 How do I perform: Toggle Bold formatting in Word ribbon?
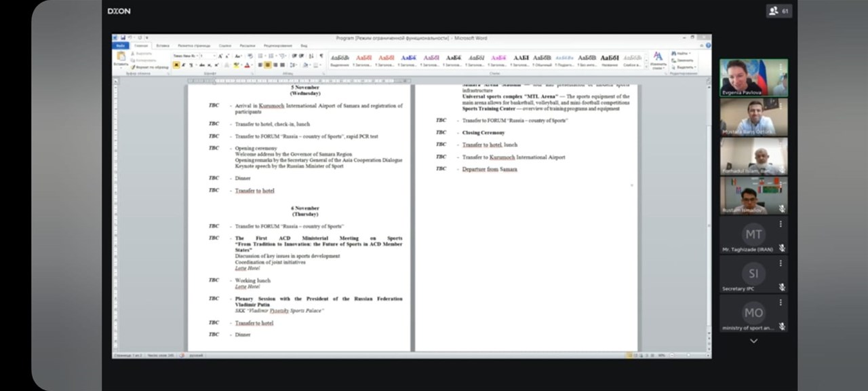176,65
